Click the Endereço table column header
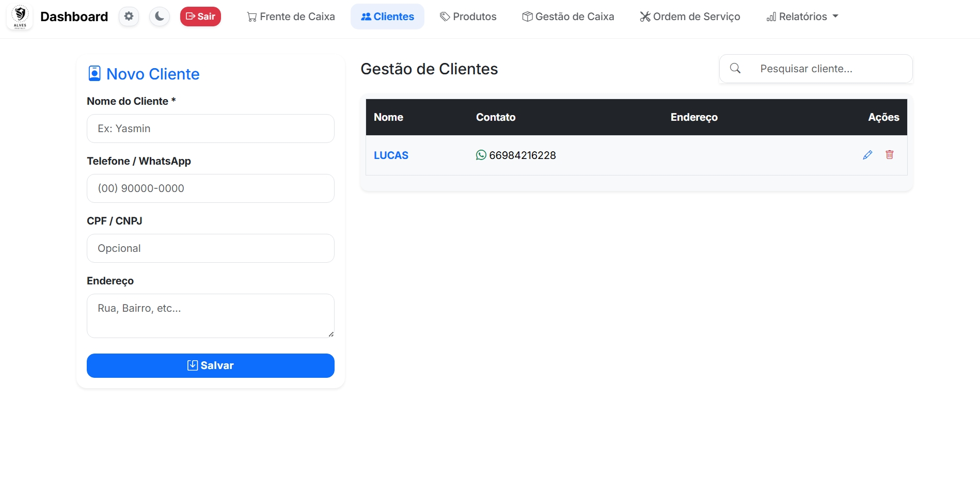The height and width of the screenshot is (496, 980). 694,117
